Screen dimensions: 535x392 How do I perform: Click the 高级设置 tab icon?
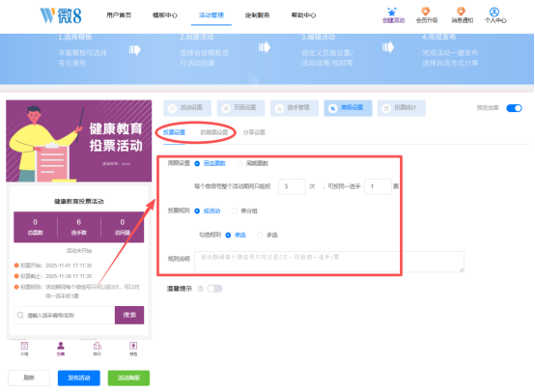(x=332, y=108)
